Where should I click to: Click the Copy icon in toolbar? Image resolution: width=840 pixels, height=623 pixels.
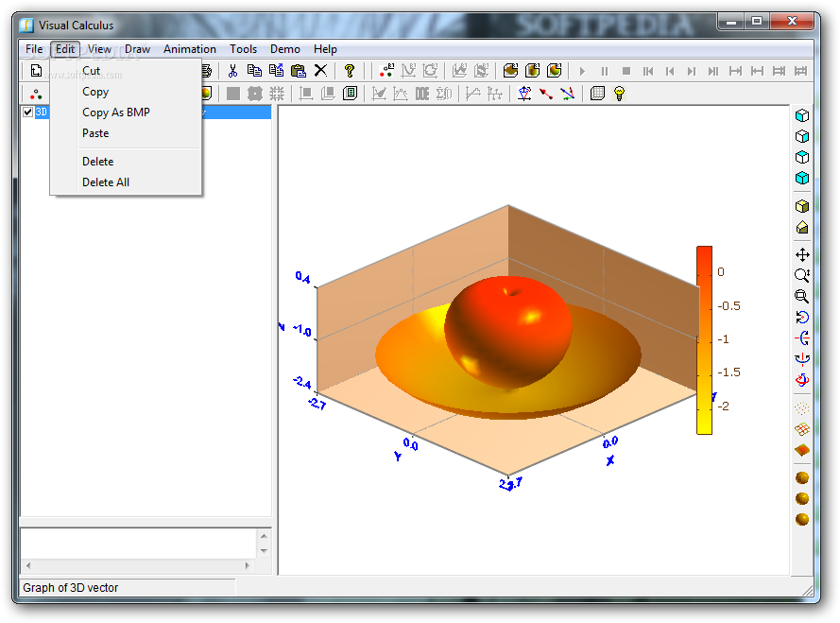click(x=254, y=71)
